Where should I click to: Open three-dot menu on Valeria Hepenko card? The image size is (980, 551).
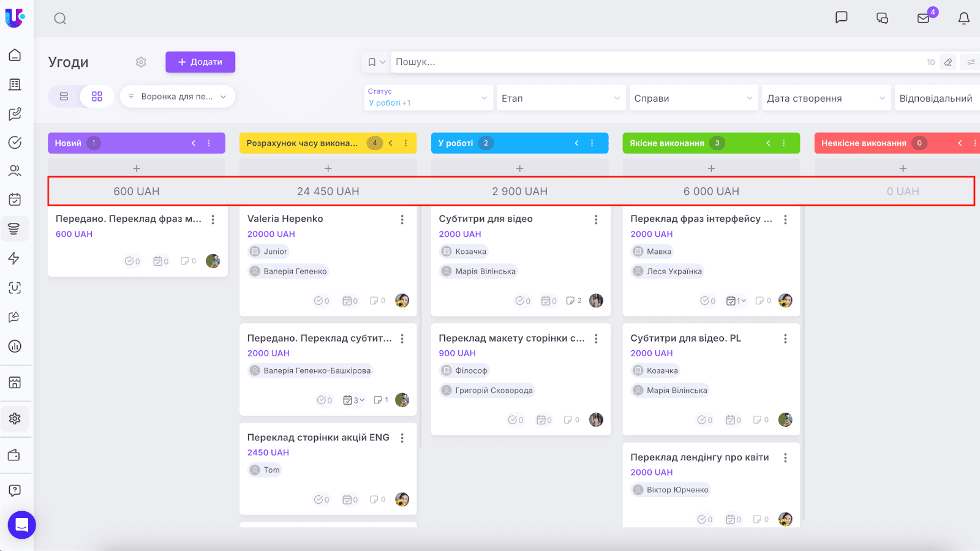click(402, 219)
